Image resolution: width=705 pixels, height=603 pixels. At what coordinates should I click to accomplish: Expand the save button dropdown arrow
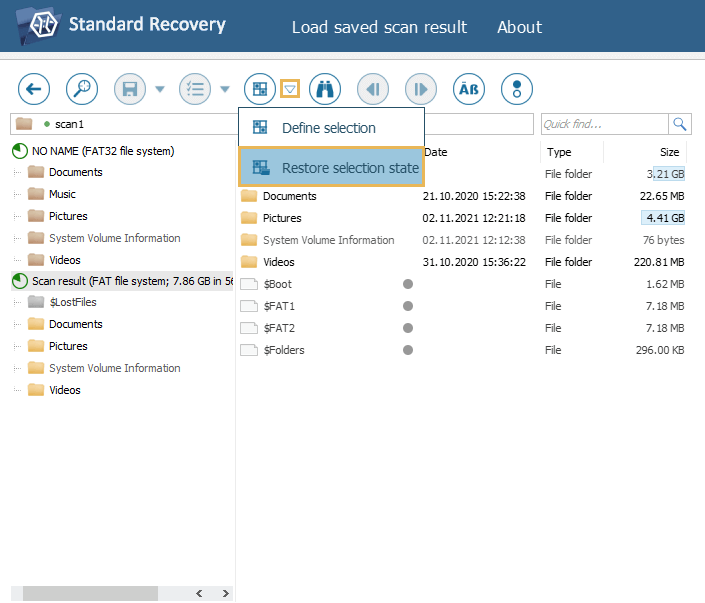tap(160, 89)
